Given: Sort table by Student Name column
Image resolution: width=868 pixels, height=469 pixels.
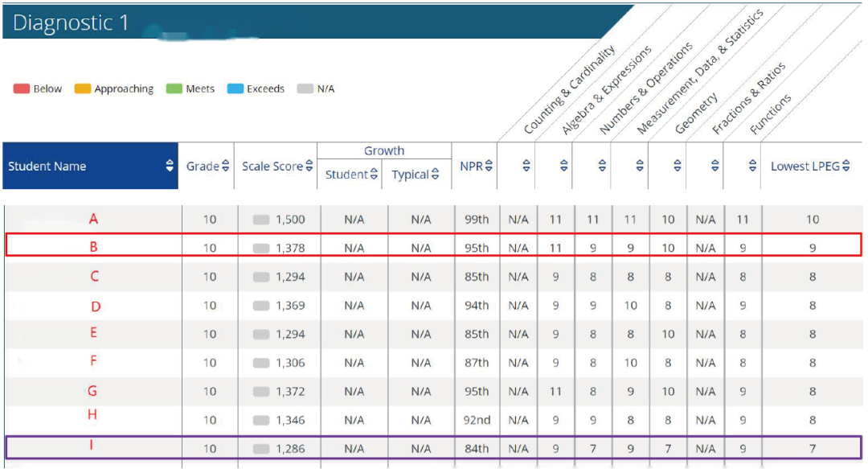Looking at the screenshot, I should pyautogui.click(x=170, y=167).
